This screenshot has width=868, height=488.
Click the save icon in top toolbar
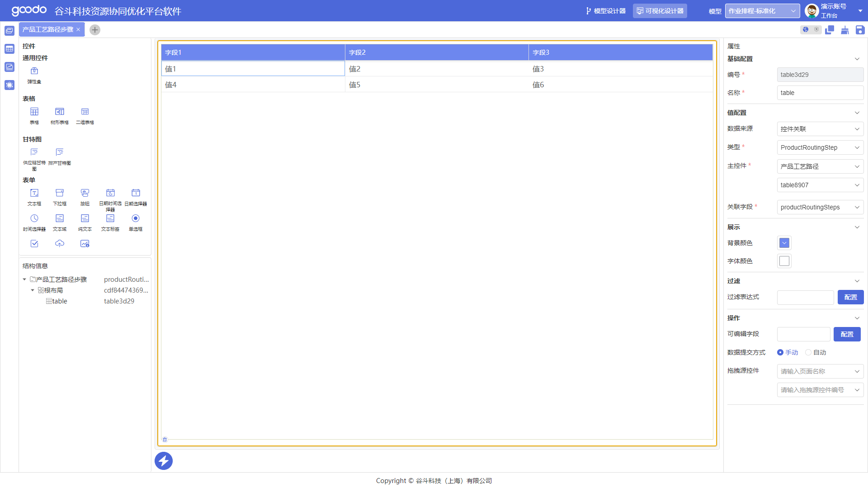860,30
